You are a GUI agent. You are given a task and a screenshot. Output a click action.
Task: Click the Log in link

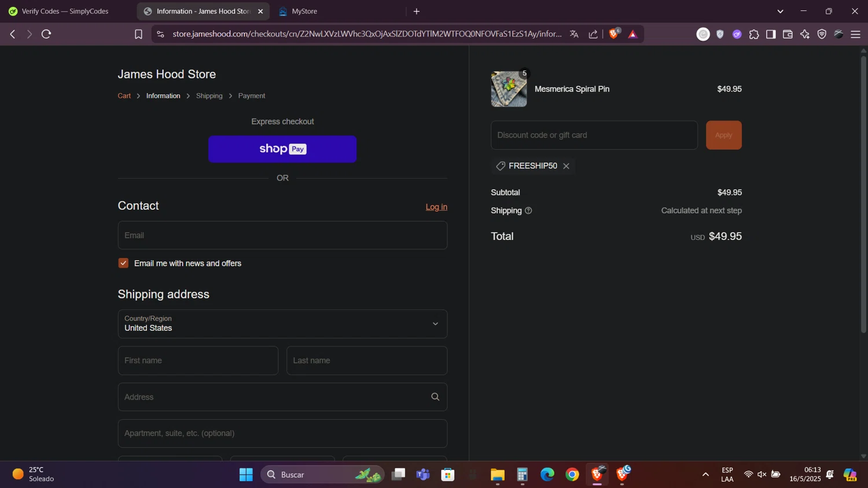point(436,207)
